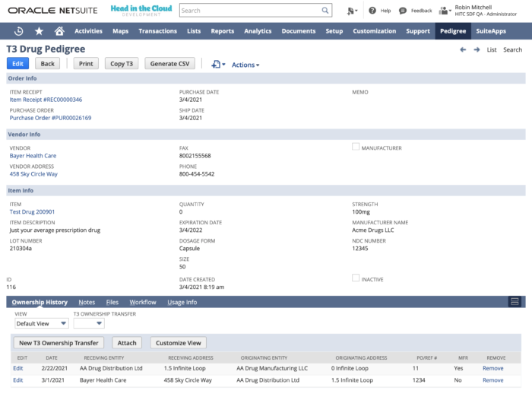Click the Customize View button

coord(179,343)
